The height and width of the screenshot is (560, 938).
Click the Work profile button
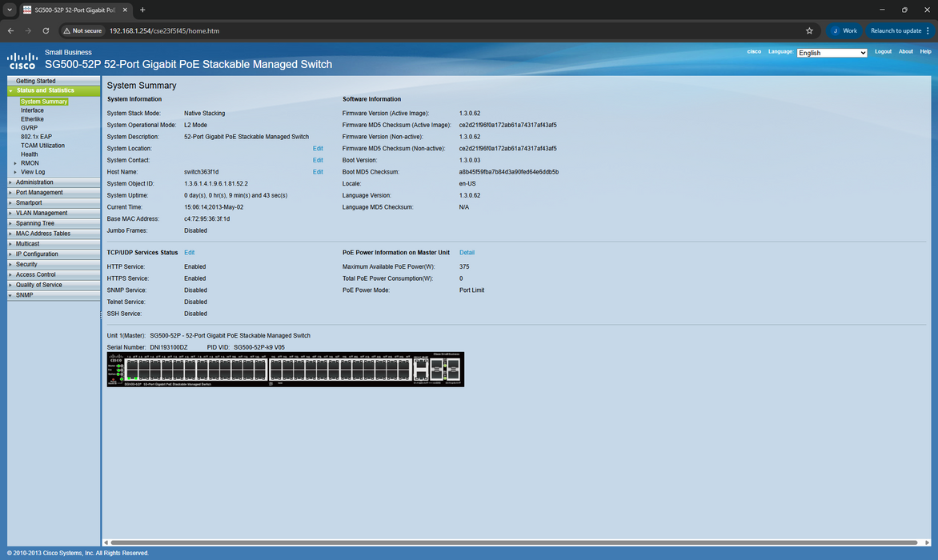[x=844, y=30]
